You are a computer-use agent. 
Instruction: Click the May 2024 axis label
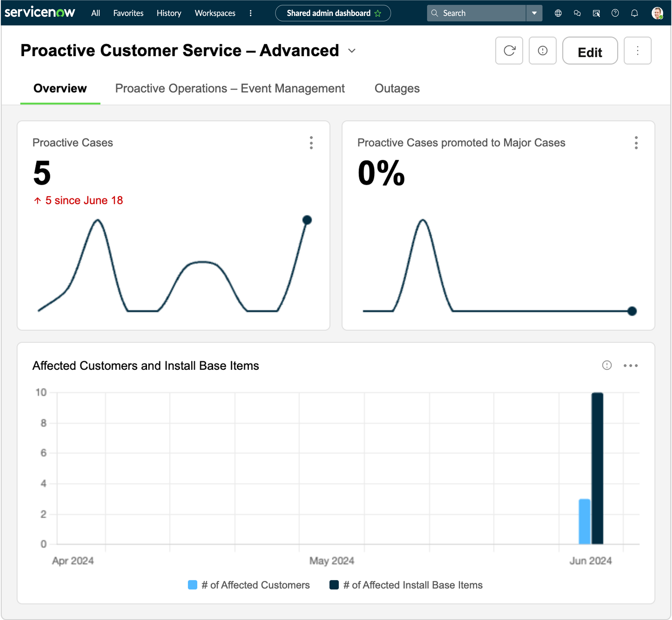(x=332, y=561)
